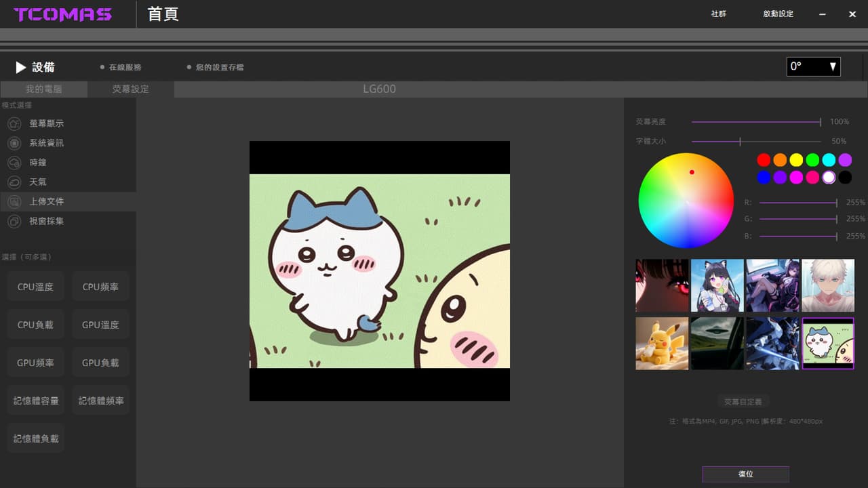This screenshot has width=868, height=488.
Task: Toggle the CPU溫度 option
Action: (36, 287)
